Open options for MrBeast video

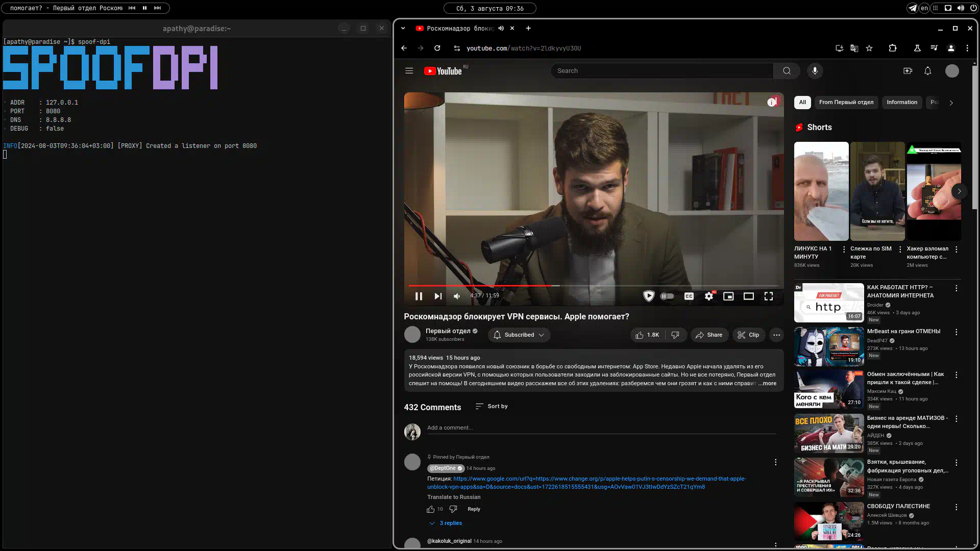point(957,332)
